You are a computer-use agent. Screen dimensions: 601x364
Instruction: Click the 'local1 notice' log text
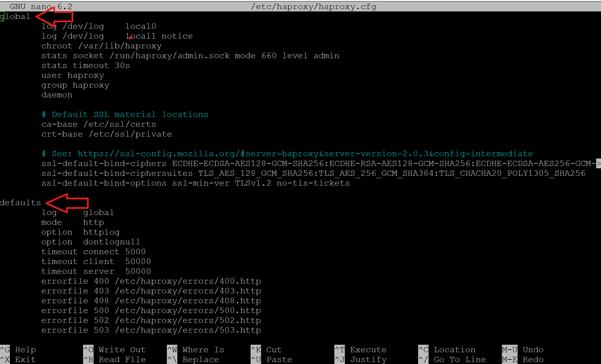pos(159,36)
